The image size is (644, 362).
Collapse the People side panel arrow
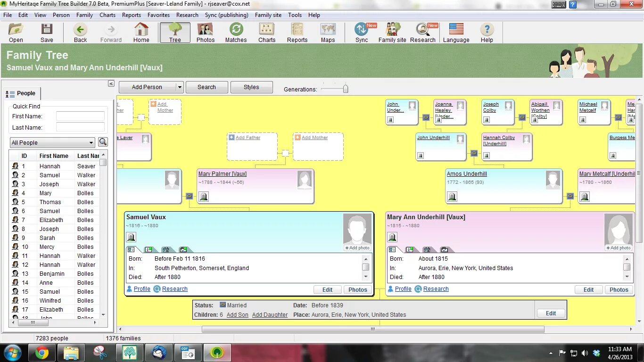pyautogui.click(x=111, y=83)
